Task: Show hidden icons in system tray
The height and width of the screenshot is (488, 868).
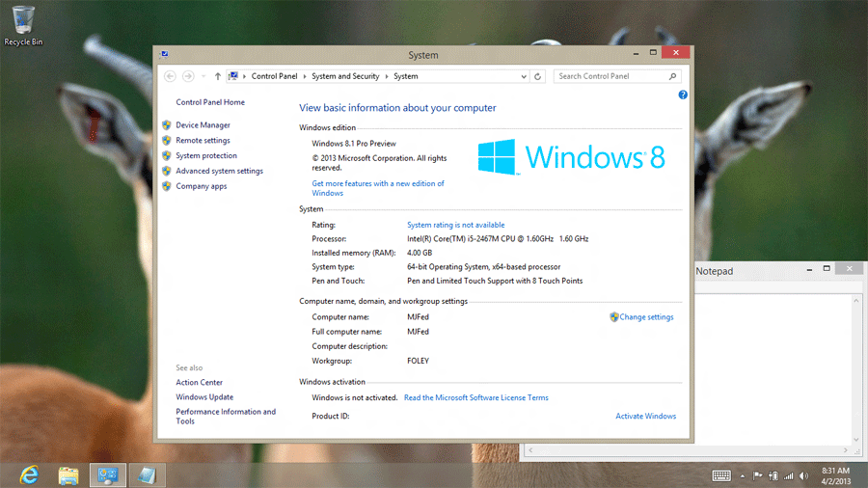Action: [x=743, y=475]
